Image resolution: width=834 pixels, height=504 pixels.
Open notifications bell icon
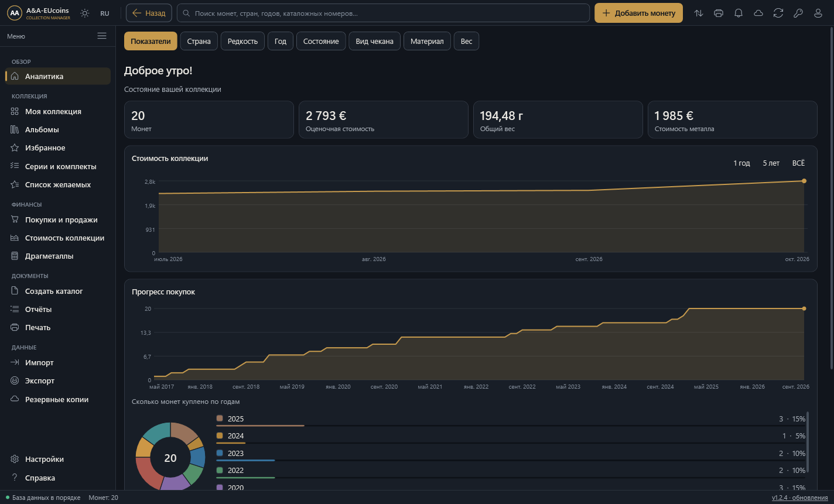click(x=739, y=13)
